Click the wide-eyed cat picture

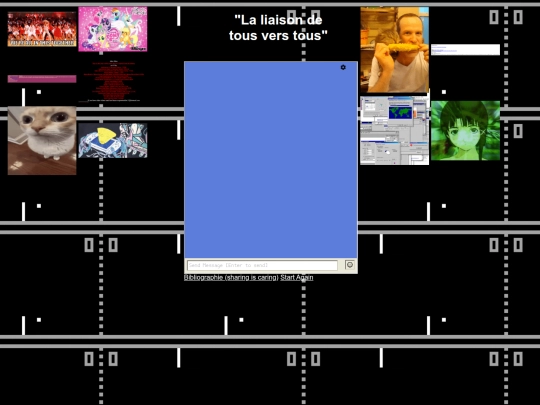click(x=42, y=141)
